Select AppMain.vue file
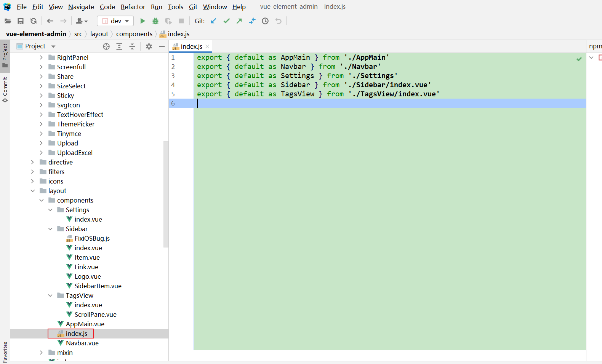The height and width of the screenshot is (364, 602). click(85, 324)
